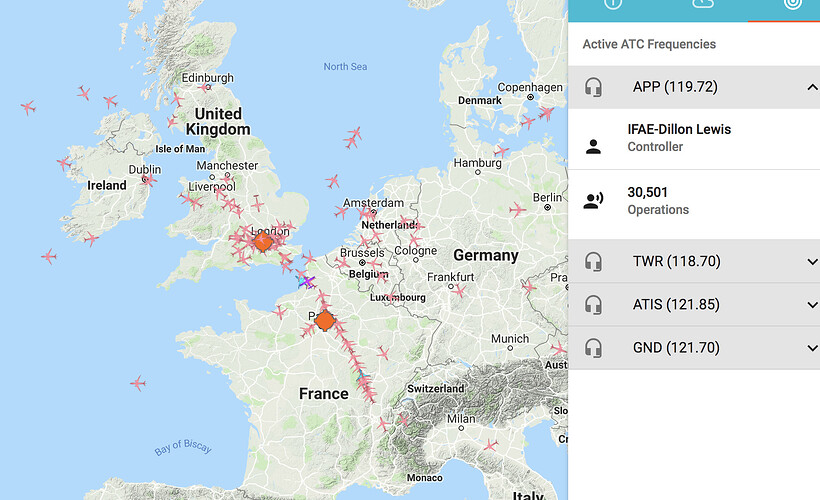Click the Brussels city label
Image resolution: width=820 pixels, height=500 pixels.
[x=362, y=253]
